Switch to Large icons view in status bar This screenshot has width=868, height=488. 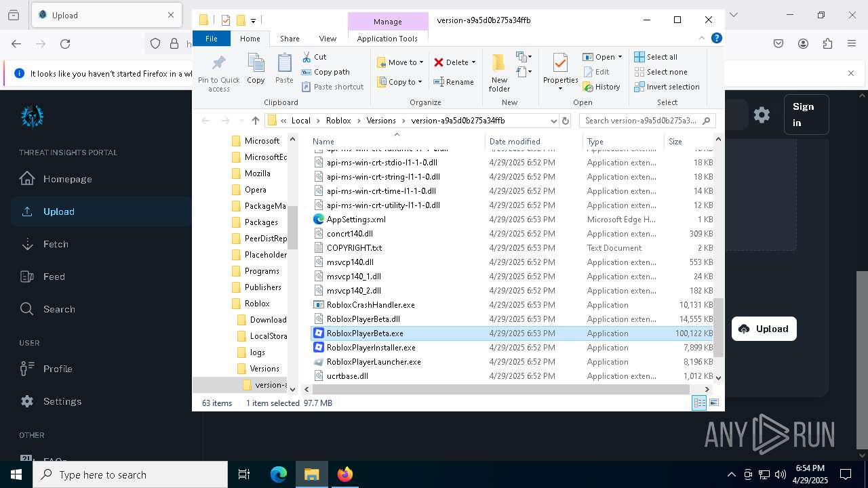[713, 403]
